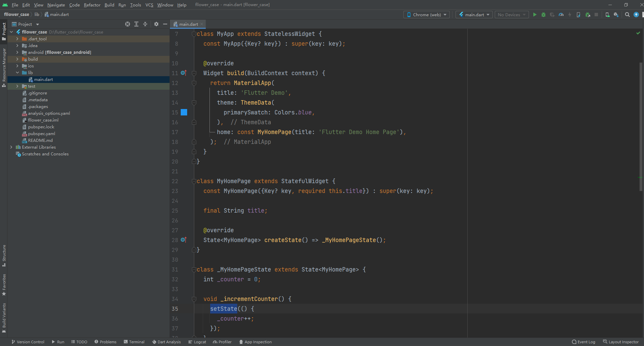The image size is (644, 346).
Task: Open the No Devices dropdown
Action: pyautogui.click(x=512, y=15)
